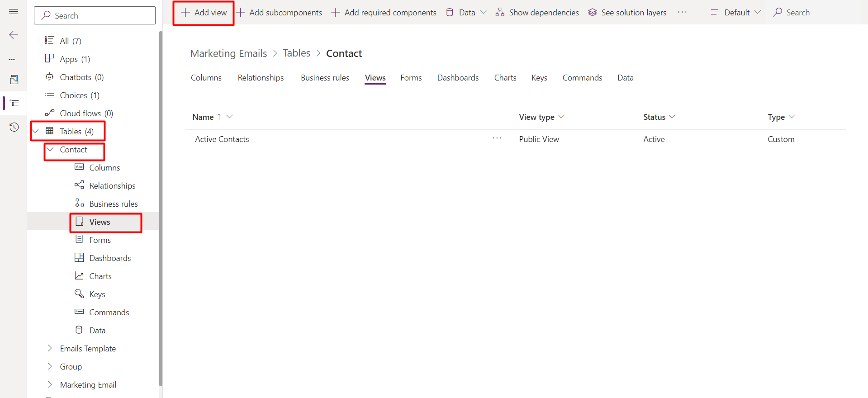The image size is (868, 398).
Task: Click See solution layers icon
Action: [592, 13]
